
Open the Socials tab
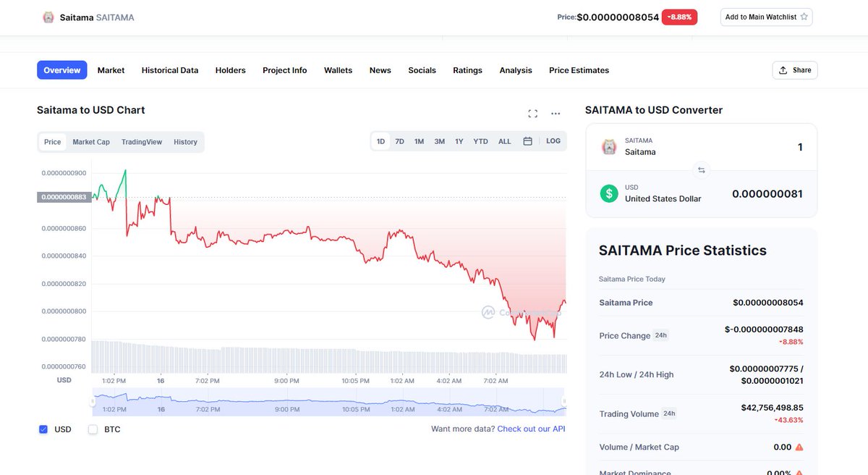click(422, 70)
